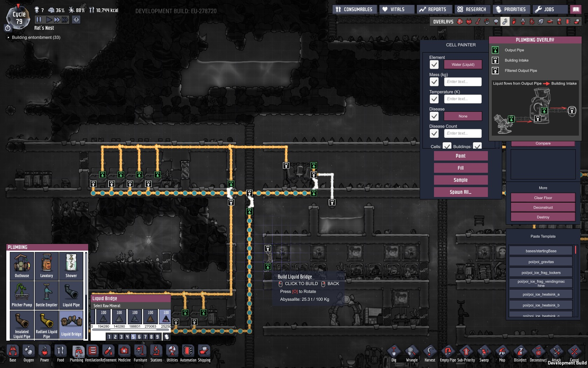This screenshot has width=588, height=368.
Task: Open the Priorities screen
Action: tap(511, 9)
